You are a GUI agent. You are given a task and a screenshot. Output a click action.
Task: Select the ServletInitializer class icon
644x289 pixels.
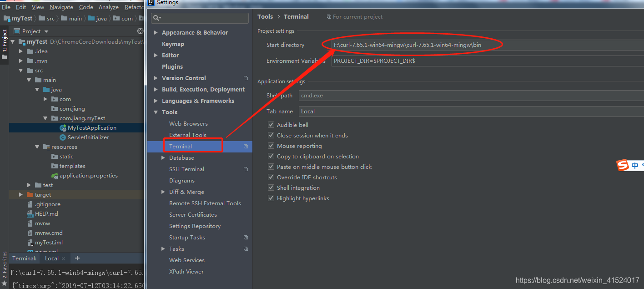tap(63, 137)
